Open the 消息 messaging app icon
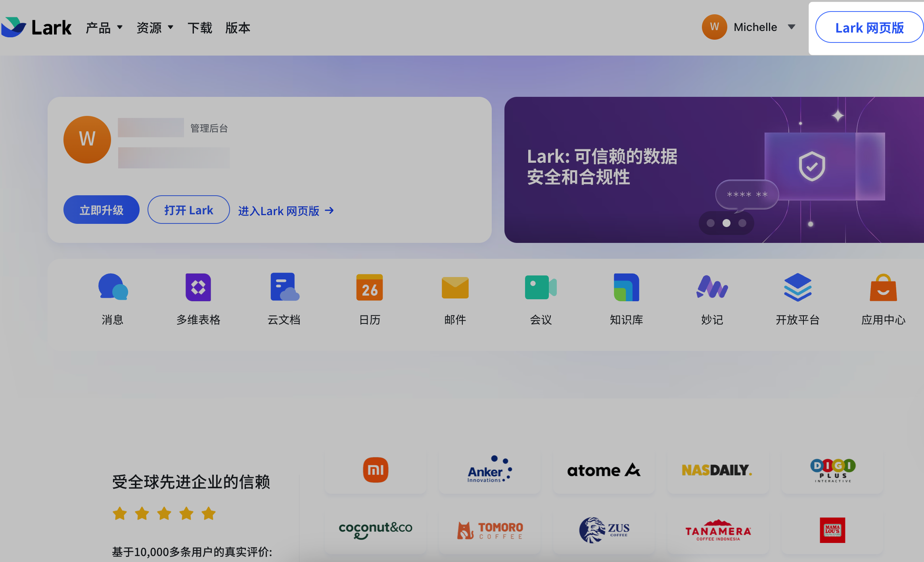 pyautogui.click(x=113, y=287)
